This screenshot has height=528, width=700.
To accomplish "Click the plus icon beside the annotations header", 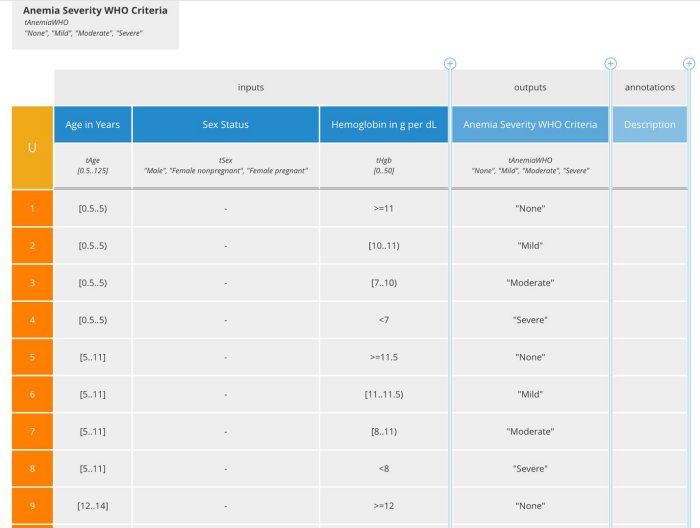I will [688, 64].
